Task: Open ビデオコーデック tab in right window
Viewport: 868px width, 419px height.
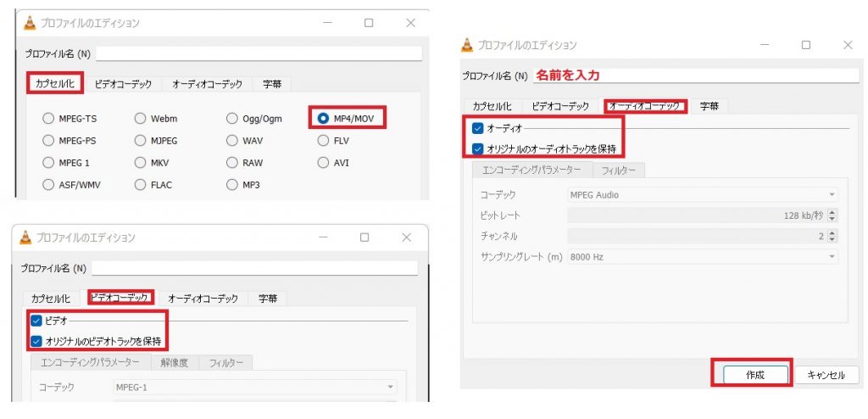Action: click(560, 106)
